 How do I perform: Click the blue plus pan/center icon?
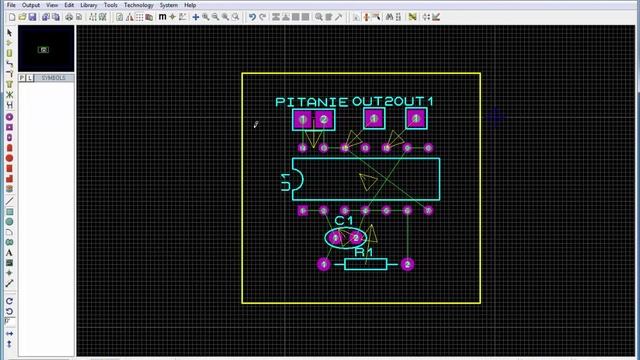pyautogui.click(x=196, y=17)
